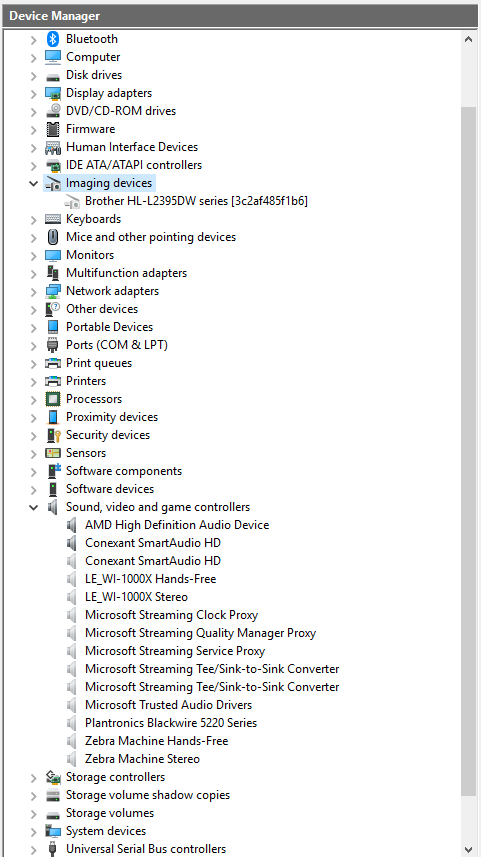Click the Security devices key icon
The image size is (481, 857).
[x=52, y=435]
